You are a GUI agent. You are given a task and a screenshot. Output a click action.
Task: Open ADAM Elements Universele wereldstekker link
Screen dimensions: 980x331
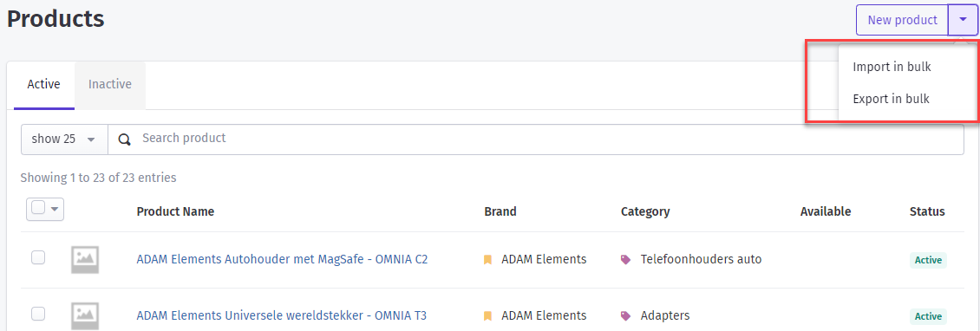point(281,315)
